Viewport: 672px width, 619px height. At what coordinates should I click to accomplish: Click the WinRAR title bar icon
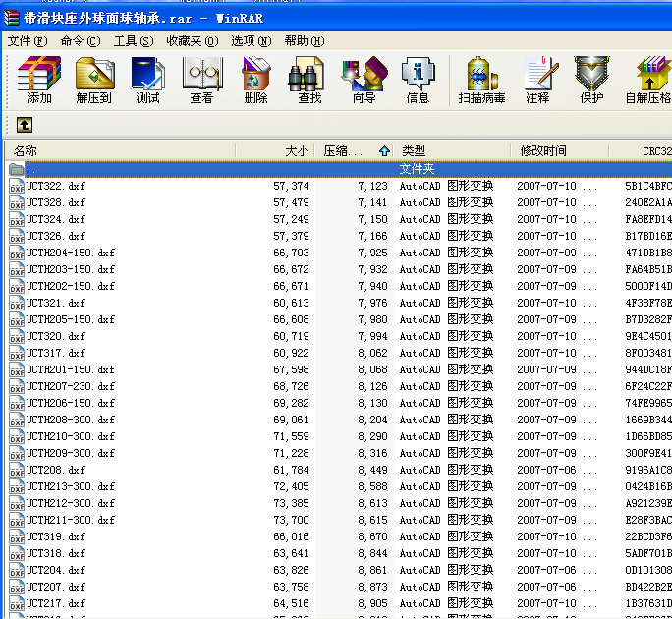click(x=12, y=18)
